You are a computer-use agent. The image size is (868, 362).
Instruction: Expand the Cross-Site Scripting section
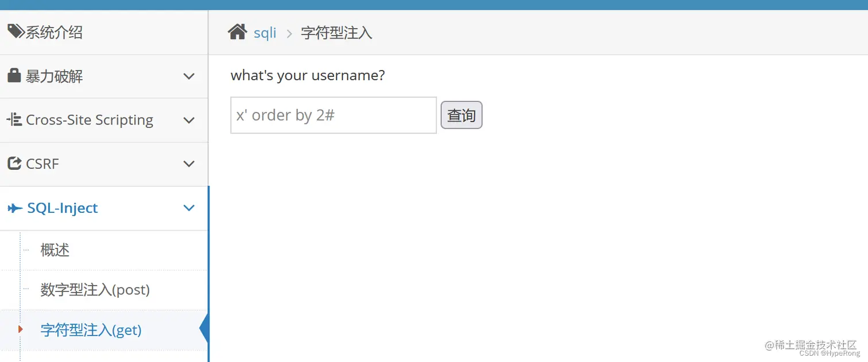(189, 119)
